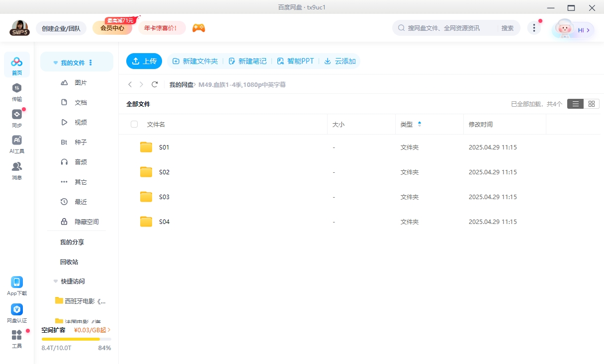Click the blue 上传 upload button

click(x=144, y=61)
